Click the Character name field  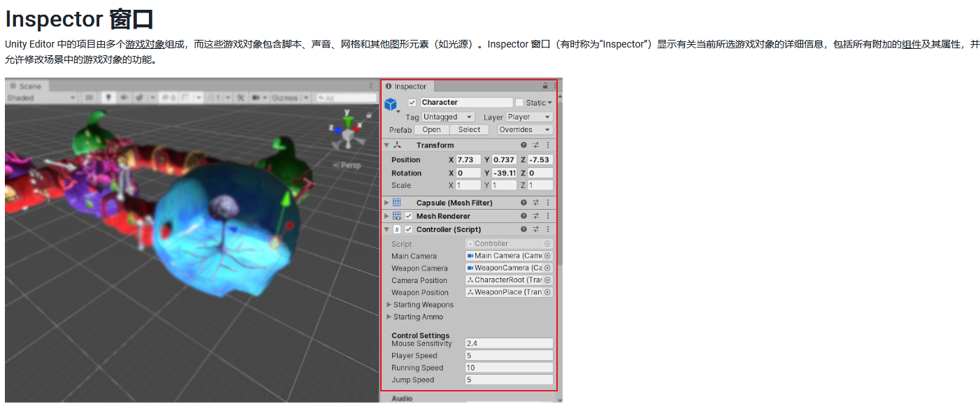pyautogui.click(x=466, y=102)
